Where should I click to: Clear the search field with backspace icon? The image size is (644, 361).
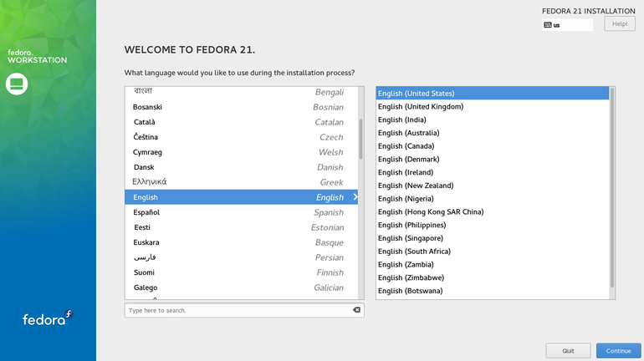(356, 310)
